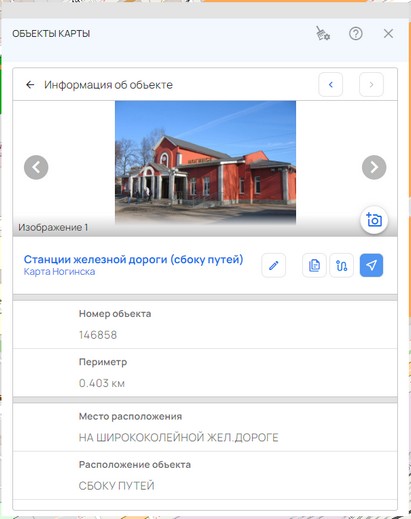Image resolution: width=411 pixels, height=519 pixels.
Task: Go to previous object with left chevron
Action: click(x=331, y=85)
